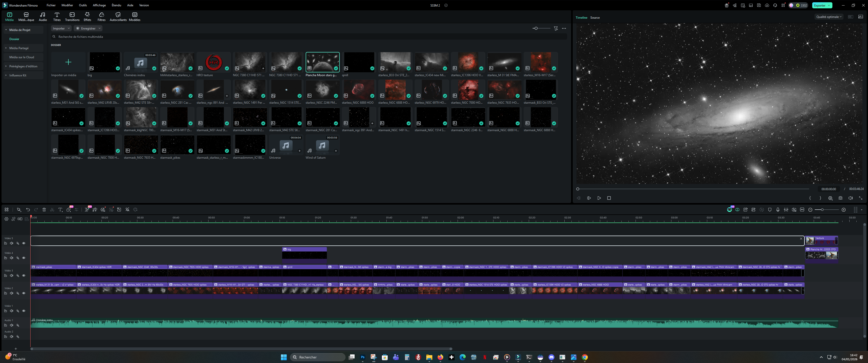Click the AI copilot robot icon
Screen dimensions: 868x363
pyautogui.click(x=729, y=210)
